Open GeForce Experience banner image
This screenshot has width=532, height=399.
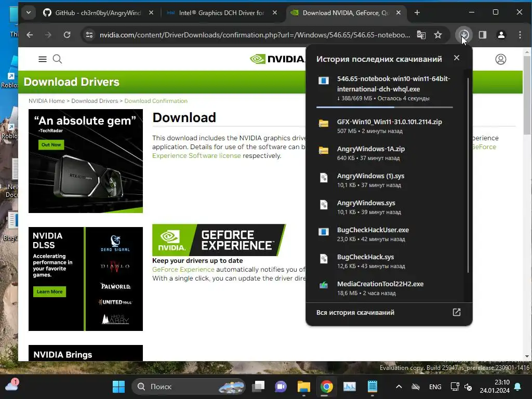219,240
